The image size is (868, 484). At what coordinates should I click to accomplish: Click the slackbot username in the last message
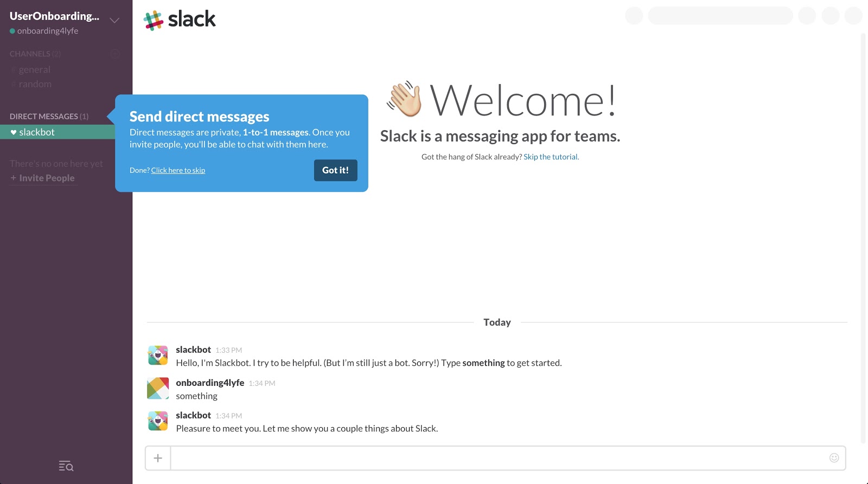point(193,415)
